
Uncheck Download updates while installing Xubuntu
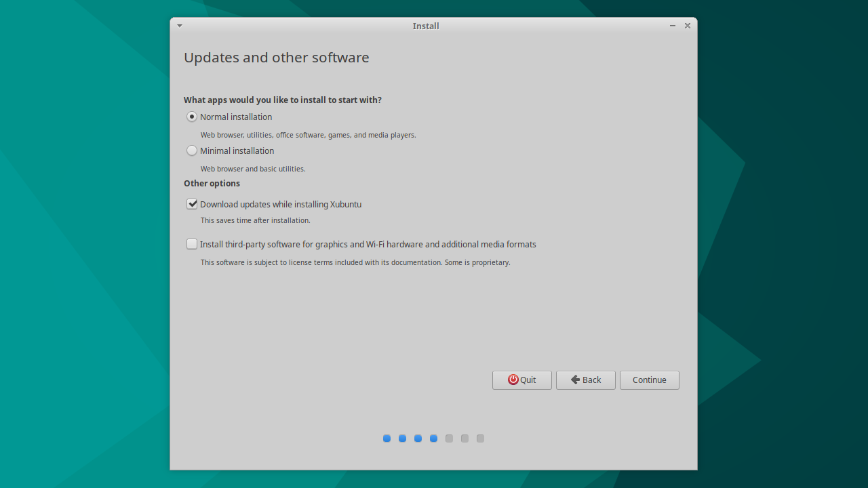click(x=192, y=204)
